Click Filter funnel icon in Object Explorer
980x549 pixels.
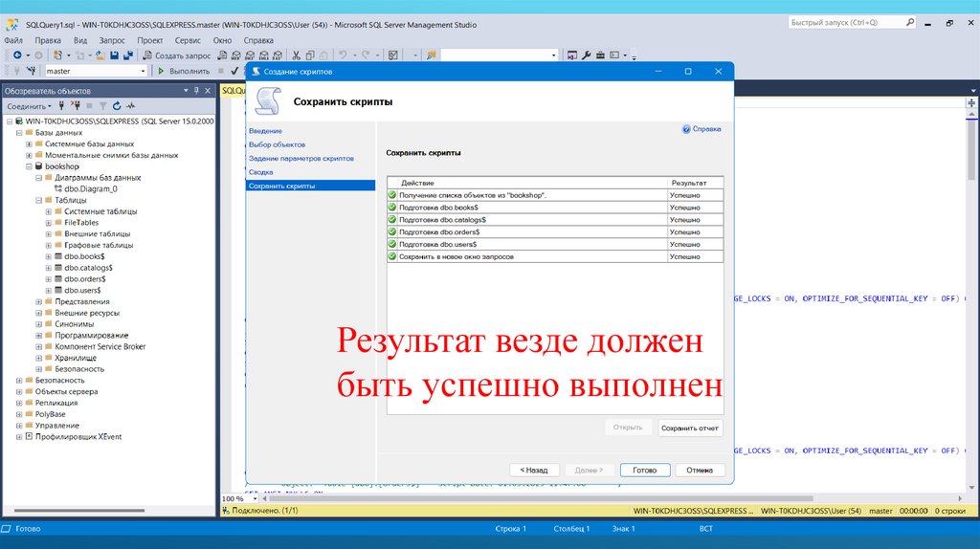point(102,106)
